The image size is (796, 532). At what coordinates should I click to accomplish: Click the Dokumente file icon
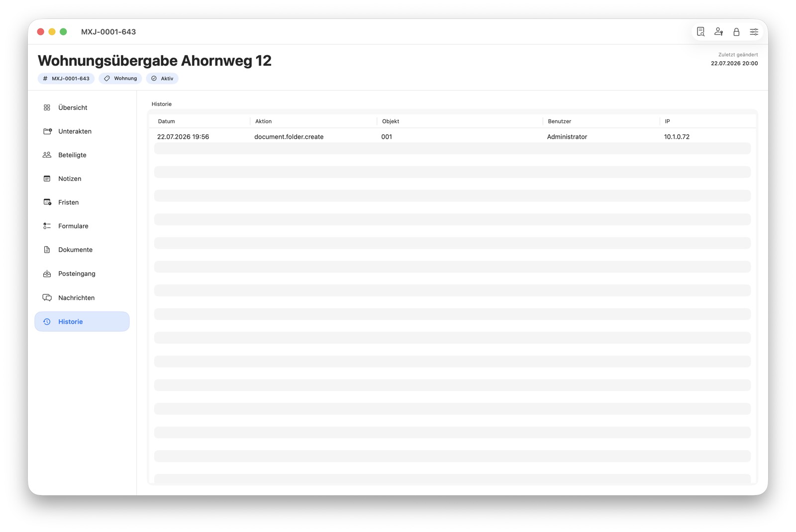47,250
